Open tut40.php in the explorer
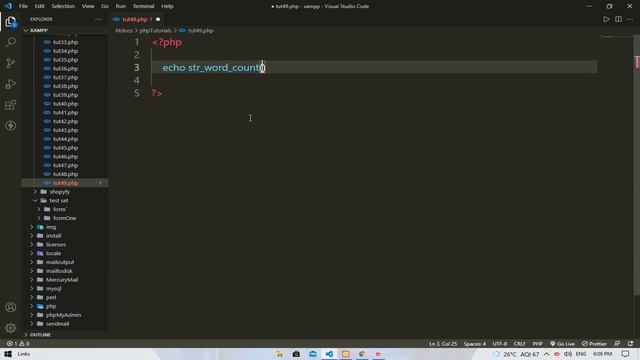 pyautogui.click(x=65, y=104)
